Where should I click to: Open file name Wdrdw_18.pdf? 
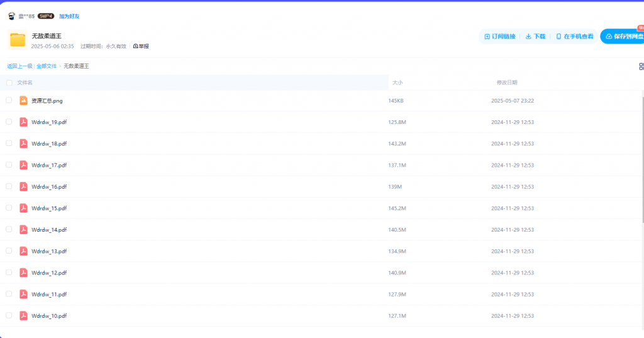click(49, 144)
